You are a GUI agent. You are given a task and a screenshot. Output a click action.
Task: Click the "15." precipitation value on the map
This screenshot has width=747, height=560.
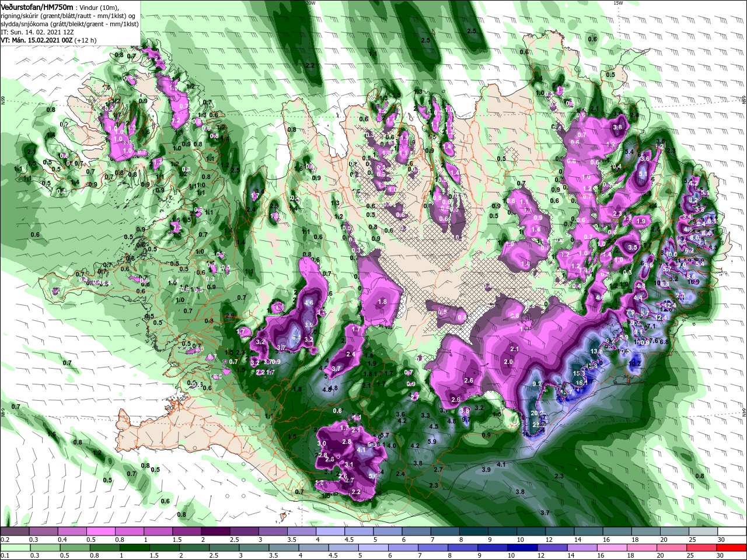tap(578, 373)
